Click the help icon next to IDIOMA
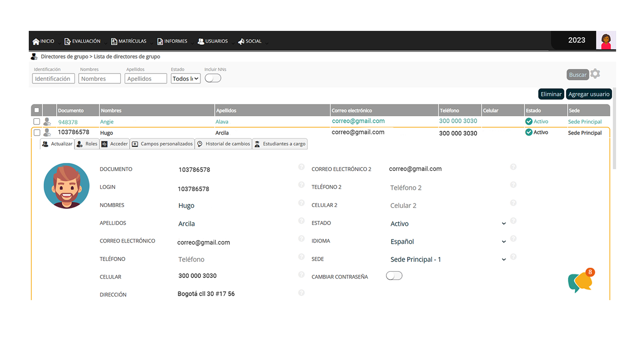 click(x=513, y=239)
